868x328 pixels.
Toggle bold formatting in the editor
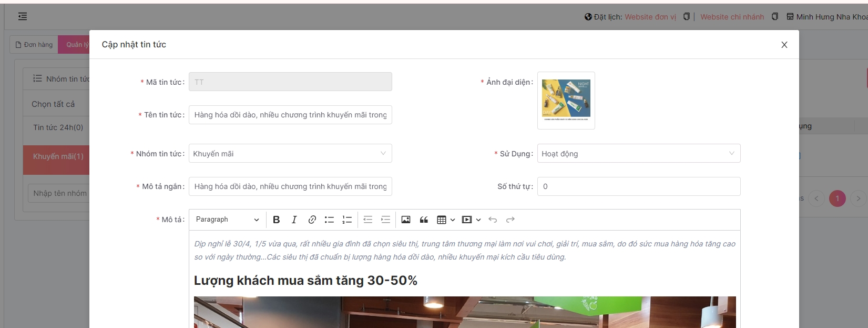point(276,220)
